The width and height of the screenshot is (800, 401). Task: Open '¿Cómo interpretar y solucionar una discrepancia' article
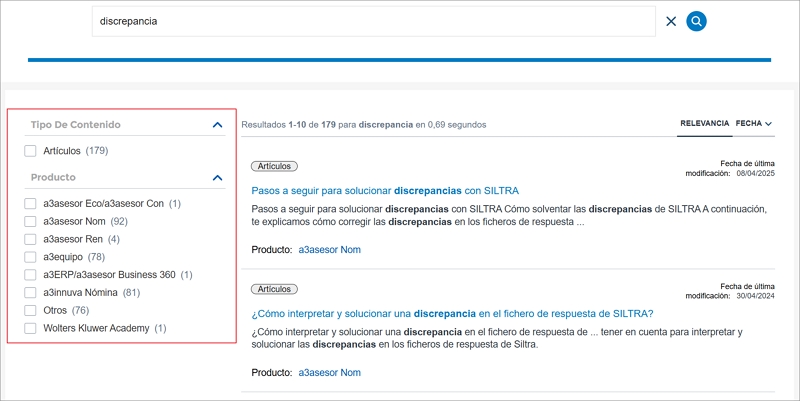tap(452, 313)
